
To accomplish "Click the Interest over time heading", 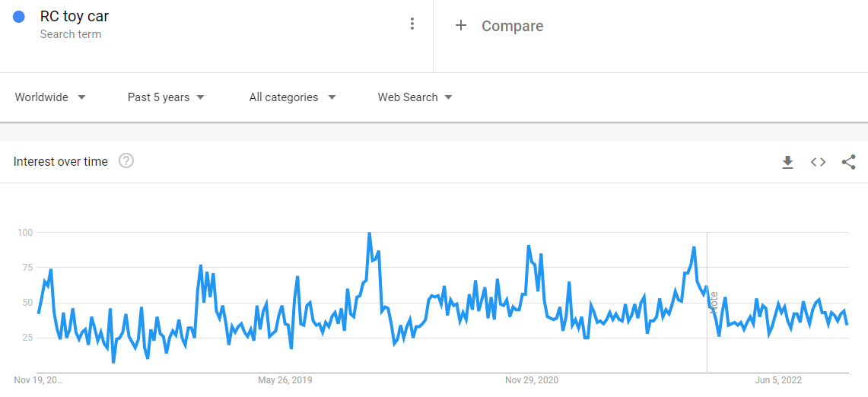I will [x=61, y=161].
